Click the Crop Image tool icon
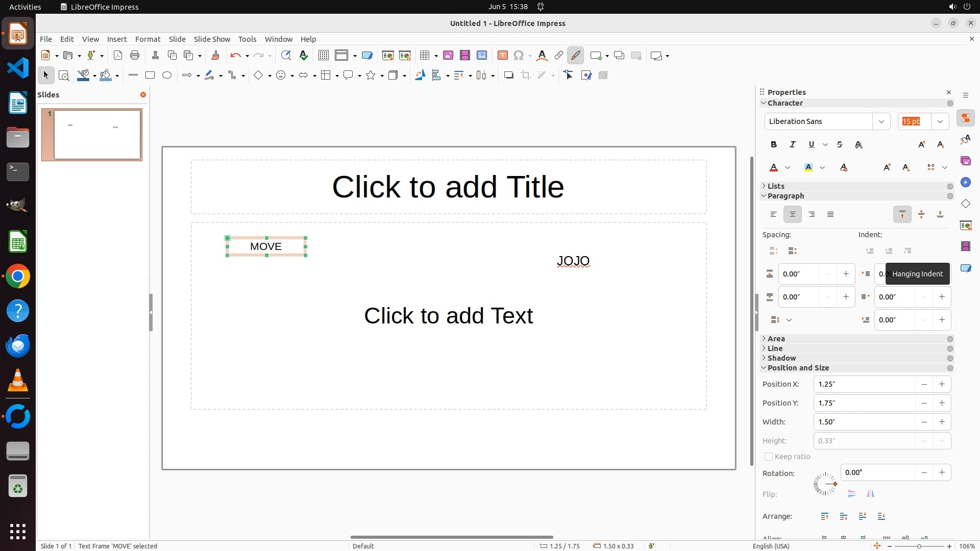 526,76
